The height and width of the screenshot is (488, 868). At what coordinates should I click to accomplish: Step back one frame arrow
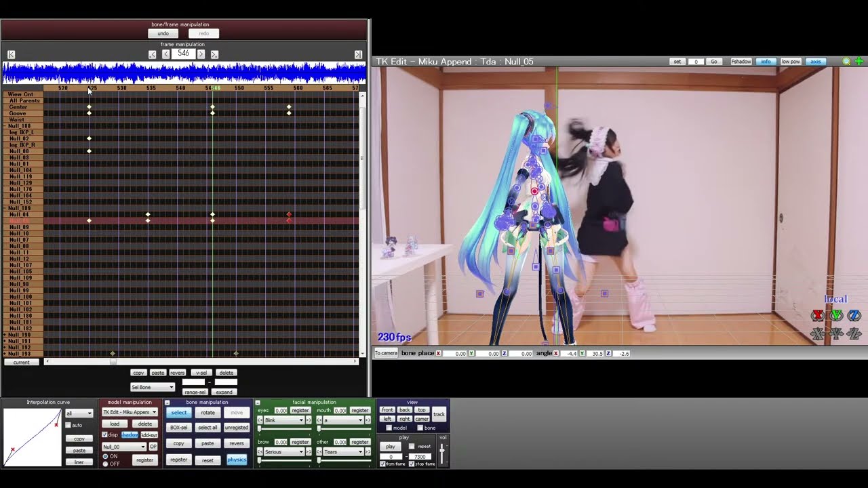[166, 54]
